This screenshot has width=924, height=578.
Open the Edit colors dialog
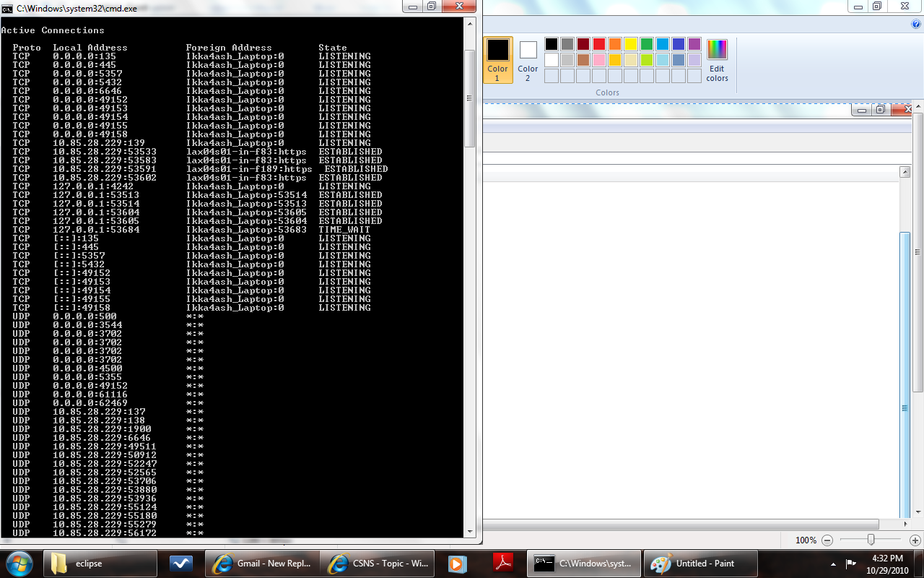click(x=717, y=61)
